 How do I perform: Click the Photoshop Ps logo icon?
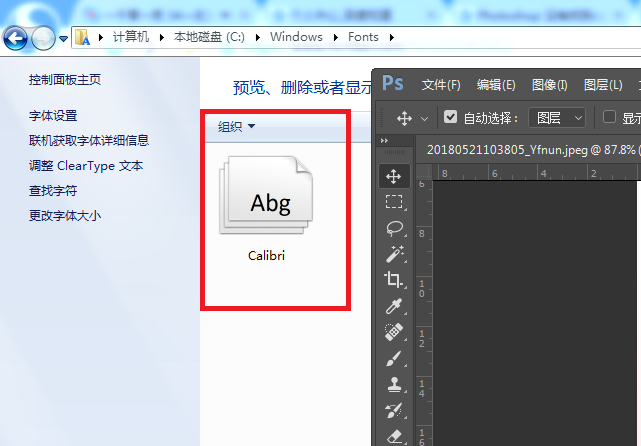pos(392,83)
